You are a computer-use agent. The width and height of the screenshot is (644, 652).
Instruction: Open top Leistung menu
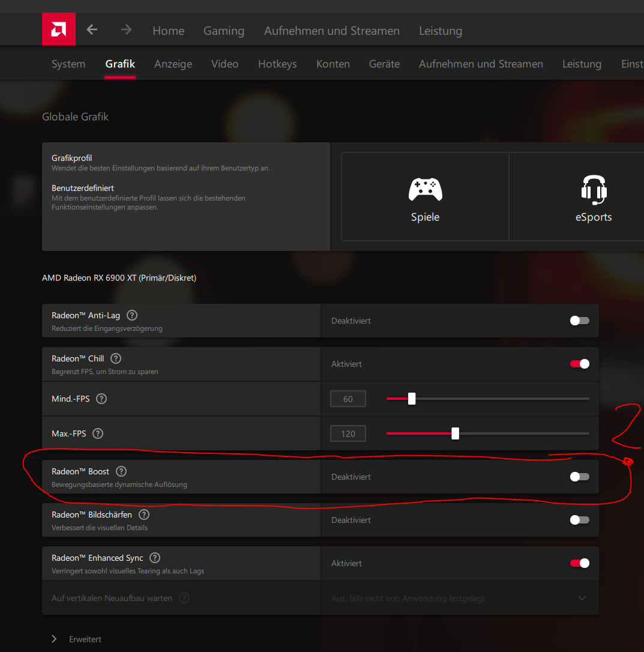[x=441, y=31]
